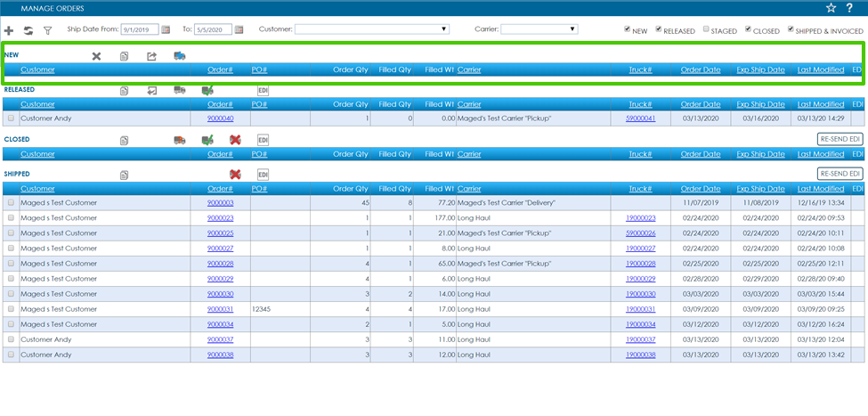Click the plus icon to add order
This screenshot has width=868, height=416.
pos(9,30)
